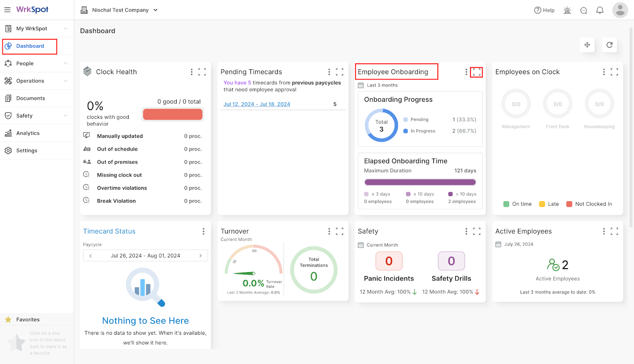
Task: Open the Jul 12 - Jul 18 timecards link
Action: (257, 104)
